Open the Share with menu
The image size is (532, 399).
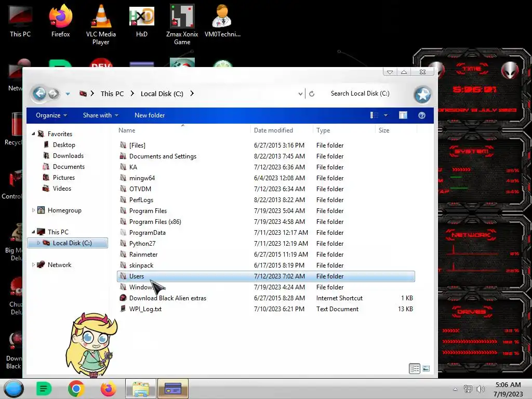[x=101, y=115]
